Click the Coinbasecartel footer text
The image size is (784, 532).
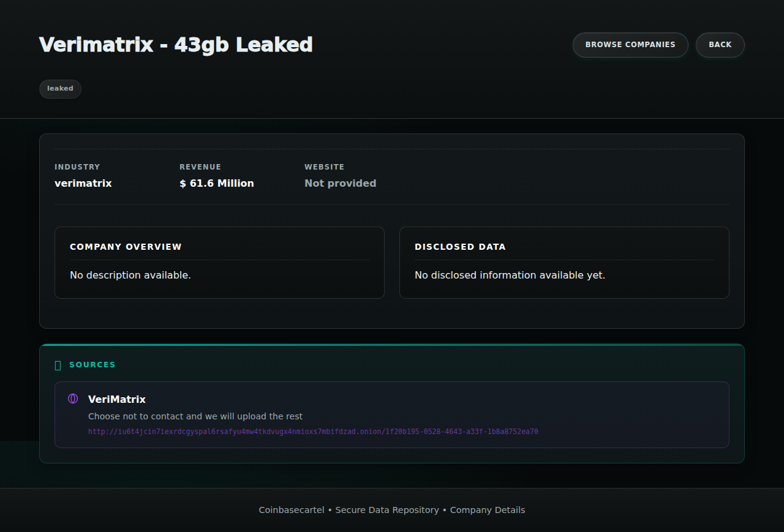292,510
